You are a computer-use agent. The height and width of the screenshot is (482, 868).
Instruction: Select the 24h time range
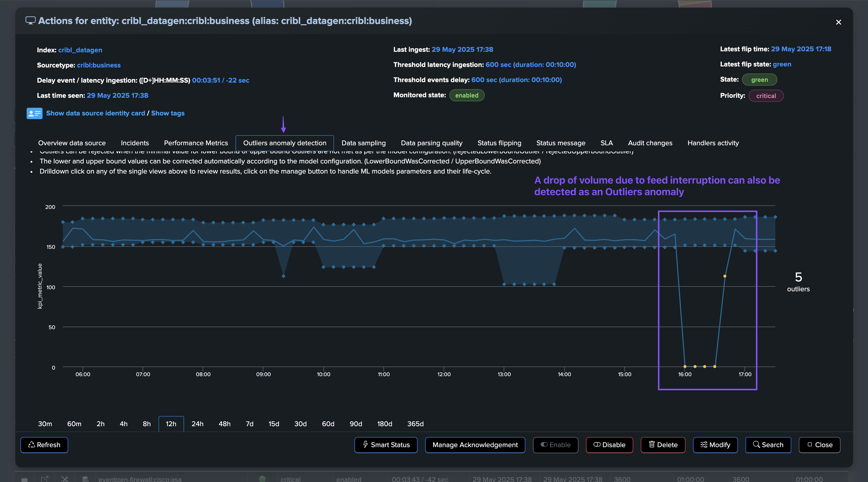(197, 424)
